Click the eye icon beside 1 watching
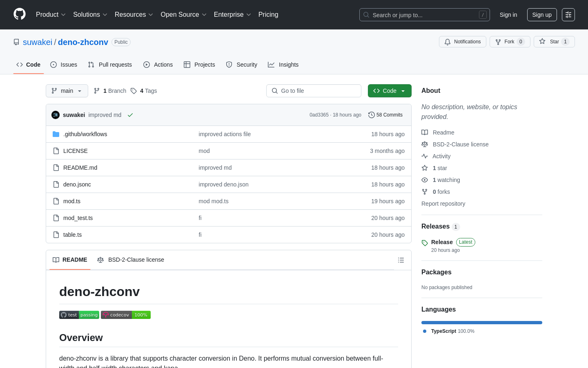588x368 pixels. click(425, 180)
